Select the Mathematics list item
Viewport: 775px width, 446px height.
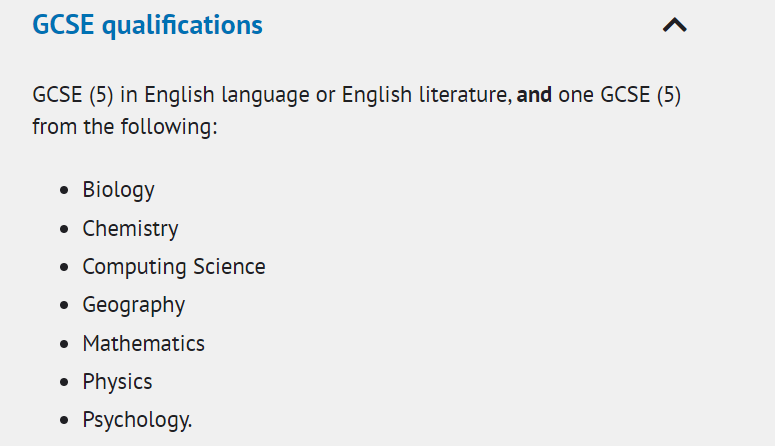coord(144,343)
